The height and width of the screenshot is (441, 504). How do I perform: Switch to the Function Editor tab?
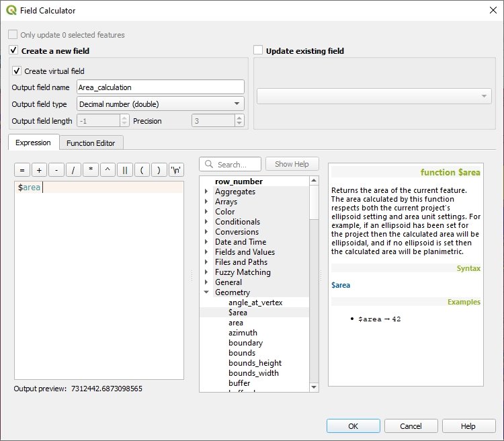(91, 143)
